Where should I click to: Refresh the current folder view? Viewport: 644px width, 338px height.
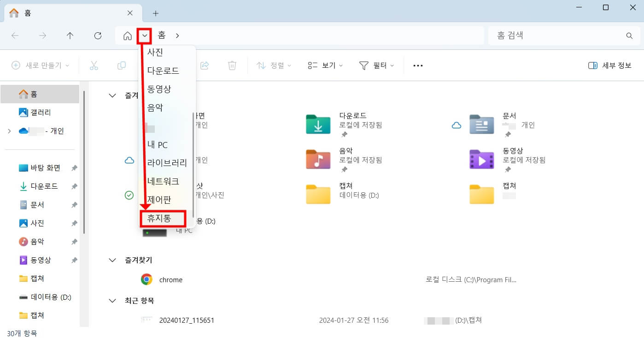[x=98, y=36]
